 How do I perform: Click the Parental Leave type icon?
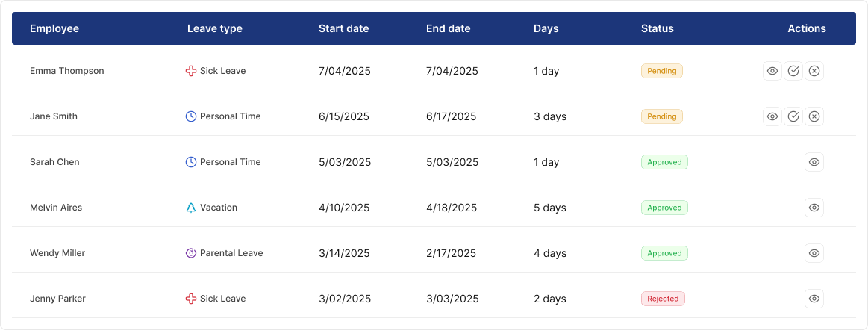(x=191, y=253)
